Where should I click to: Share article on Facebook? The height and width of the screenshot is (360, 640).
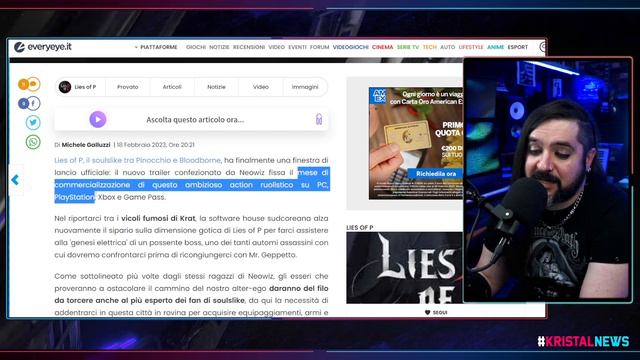29,104
